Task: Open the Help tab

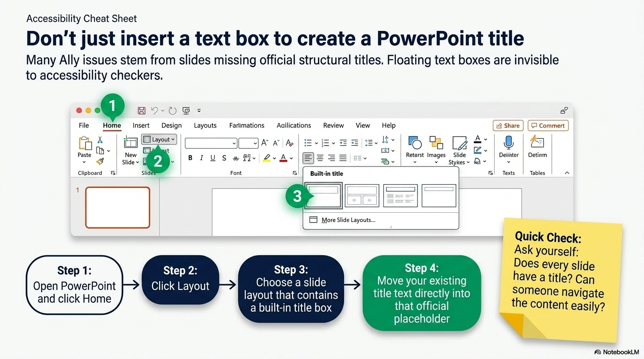Action: click(388, 125)
